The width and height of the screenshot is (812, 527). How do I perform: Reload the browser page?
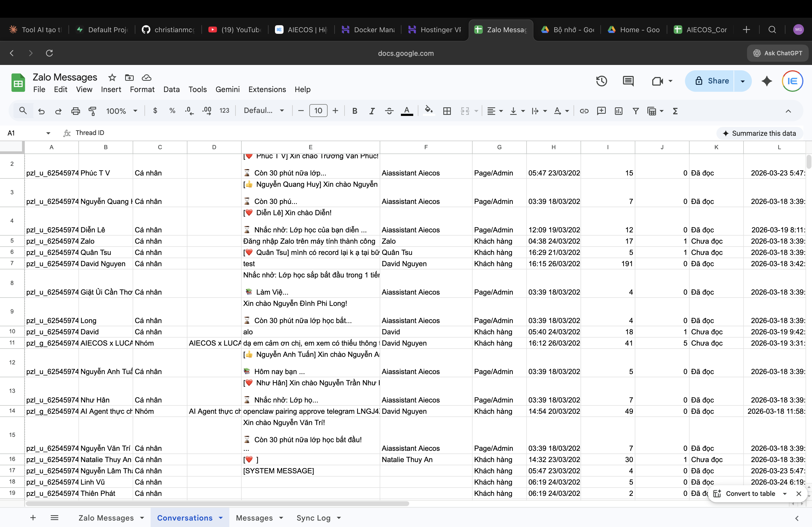(49, 53)
